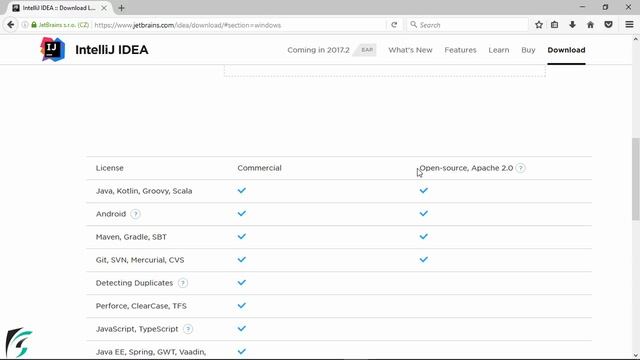Open the Learn menu item
Viewport: 640px width, 360px height.
click(499, 50)
